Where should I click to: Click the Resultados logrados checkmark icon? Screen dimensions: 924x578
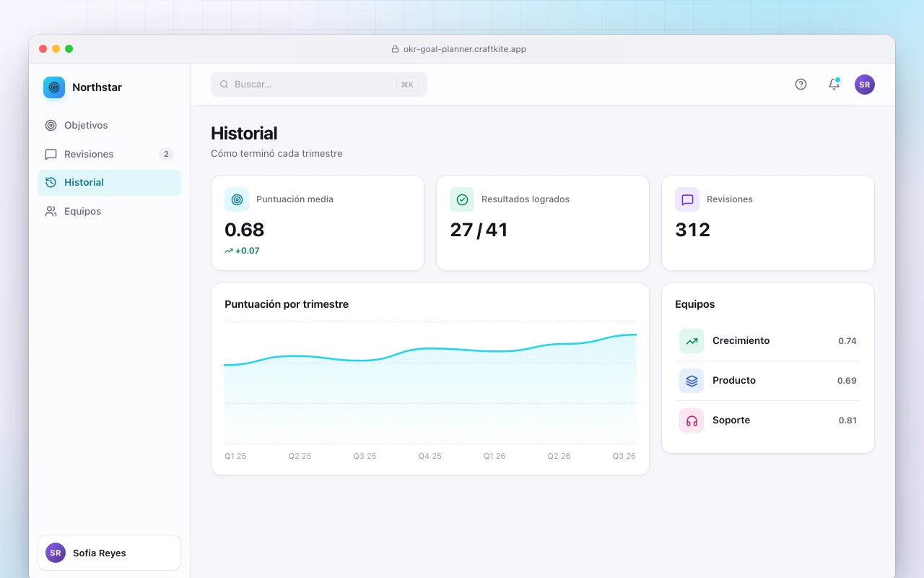(x=462, y=199)
